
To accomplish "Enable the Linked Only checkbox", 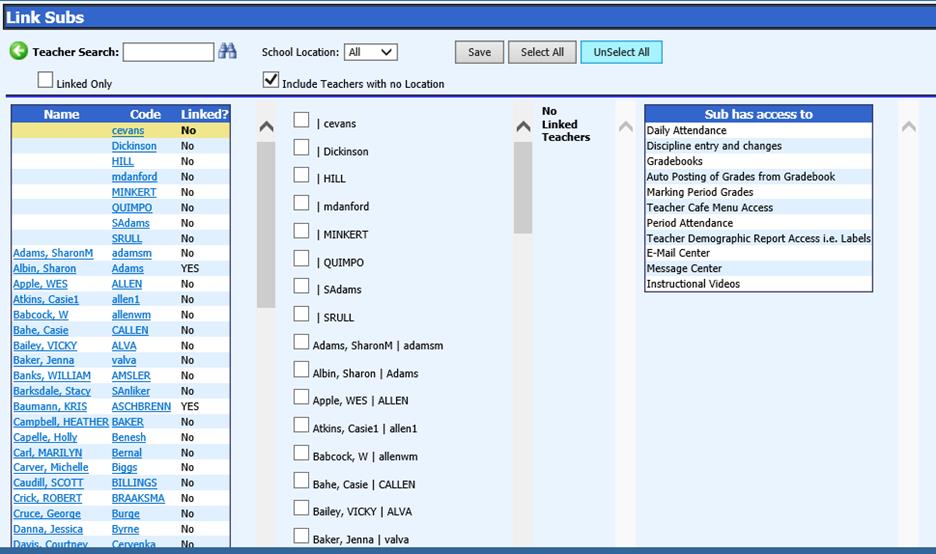I will [x=46, y=80].
